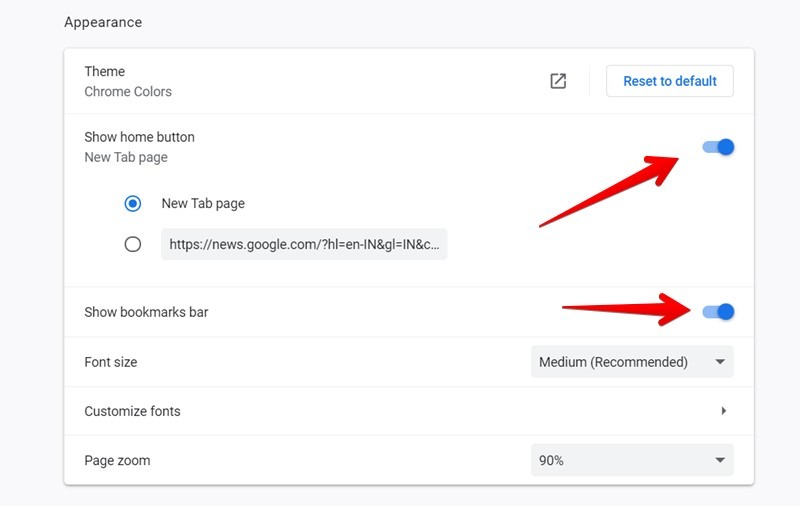The width and height of the screenshot is (800, 506).
Task: Toggle the Show home button switch
Action: 718,147
